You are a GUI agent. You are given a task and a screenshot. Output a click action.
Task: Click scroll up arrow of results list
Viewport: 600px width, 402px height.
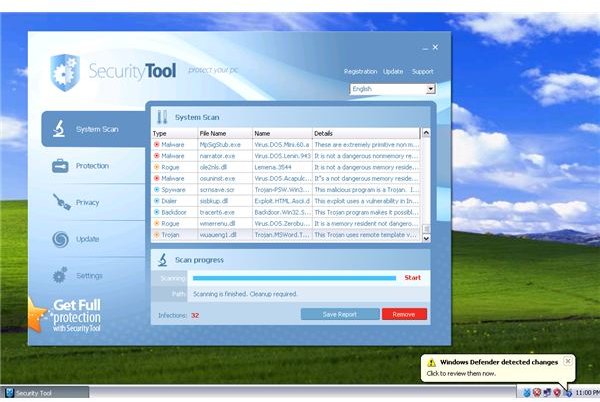tap(426, 133)
